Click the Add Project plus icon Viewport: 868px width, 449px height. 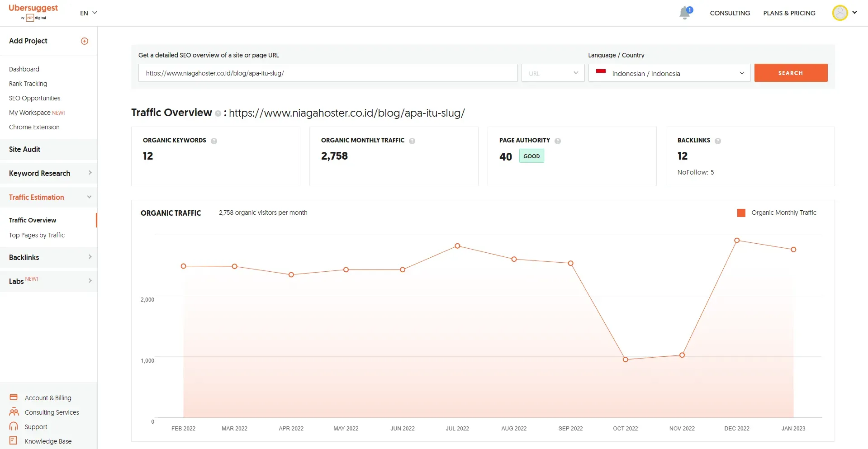[x=85, y=41]
